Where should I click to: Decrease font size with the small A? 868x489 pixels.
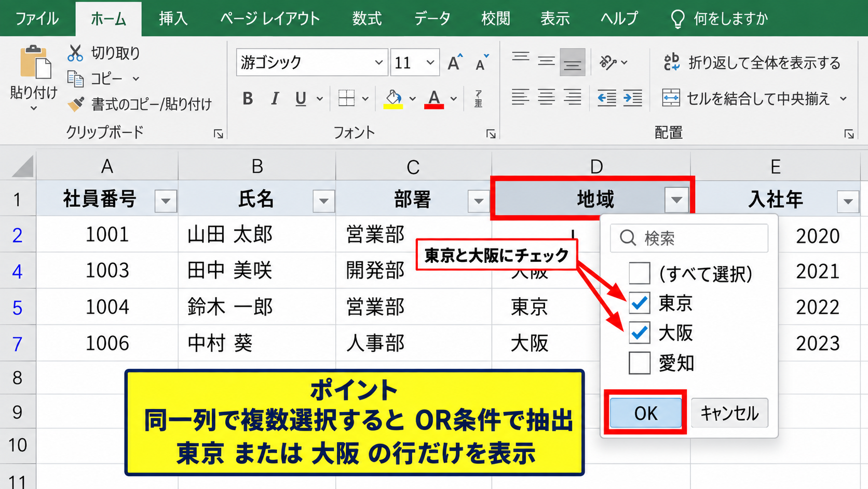click(482, 62)
